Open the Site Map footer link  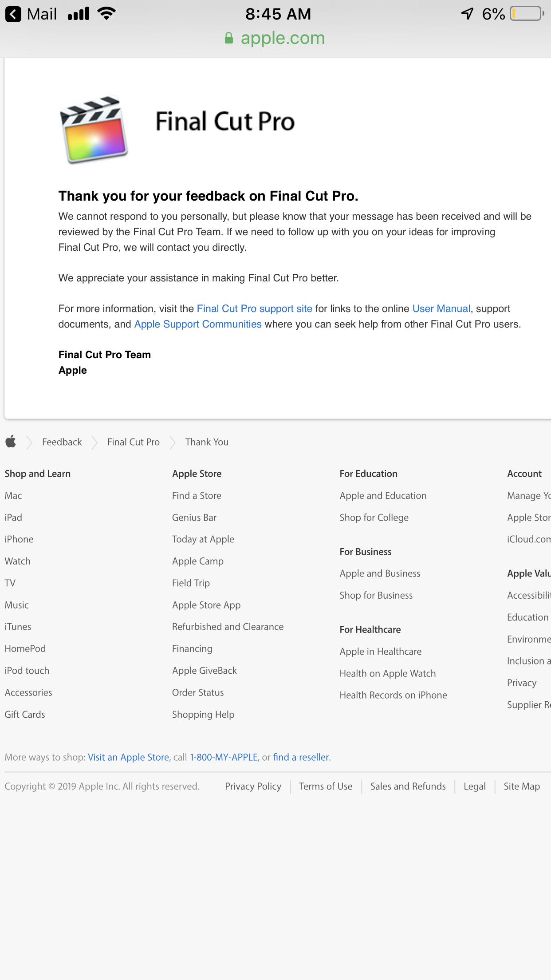pyautogui.click(x=522, y=786)
